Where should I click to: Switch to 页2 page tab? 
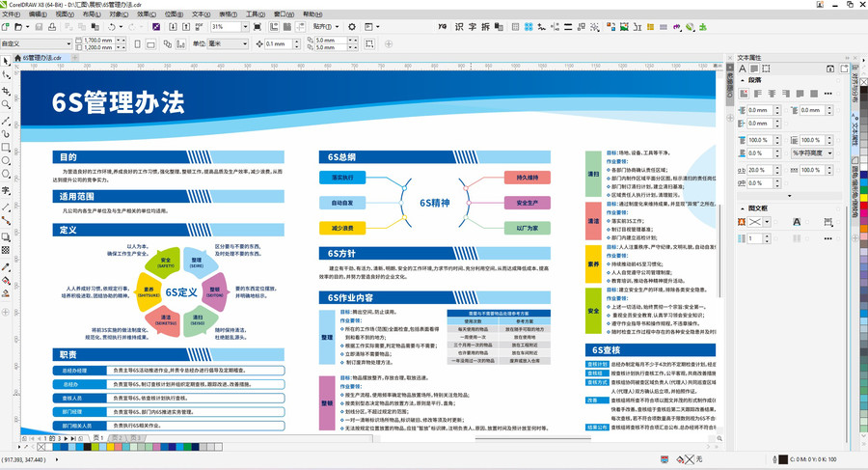(x=117, y=438)
